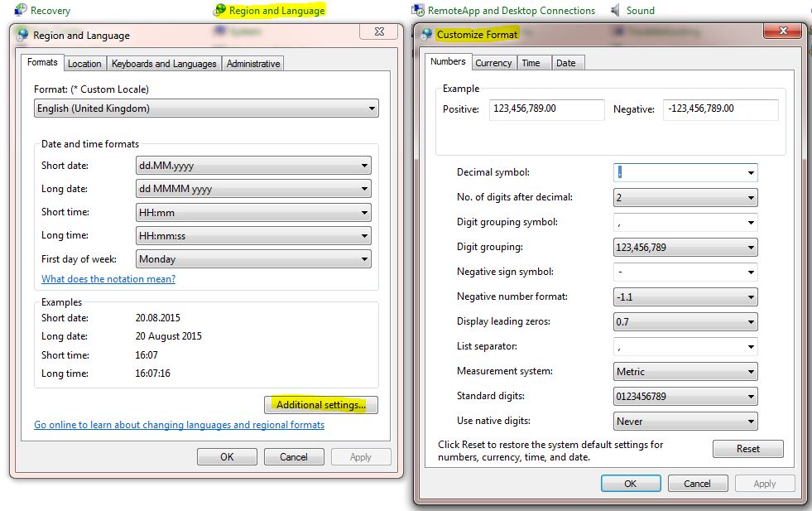Image resolution: width=812 pixels, height=511 pixels.
Task: Select the Administrative tab
Action: click(253, 63)
